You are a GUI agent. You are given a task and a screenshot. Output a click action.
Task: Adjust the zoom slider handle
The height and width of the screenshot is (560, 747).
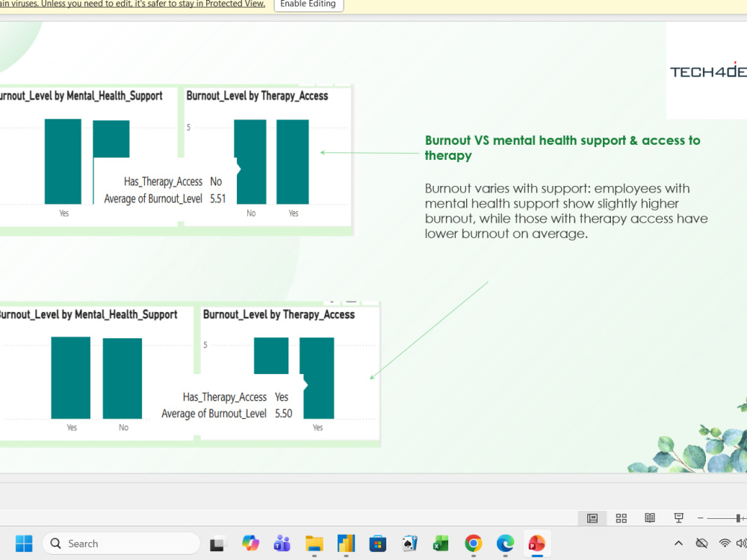pos(738,518)
